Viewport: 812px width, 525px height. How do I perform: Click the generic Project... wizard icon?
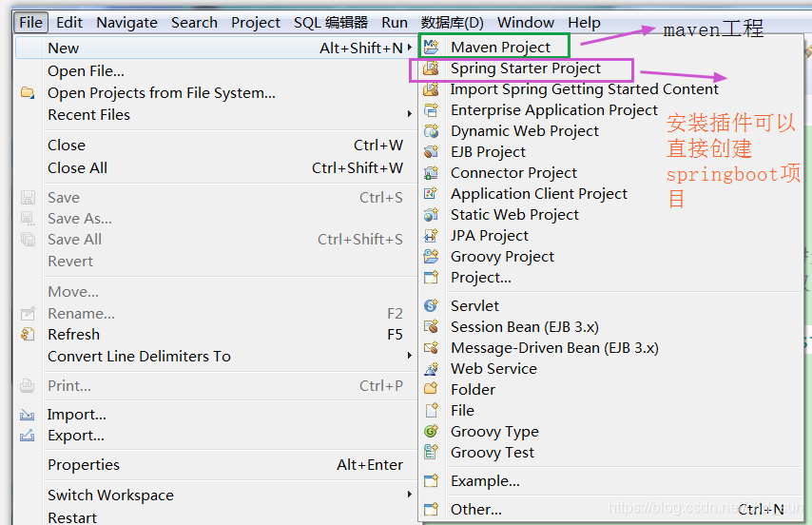click(431, 278)
